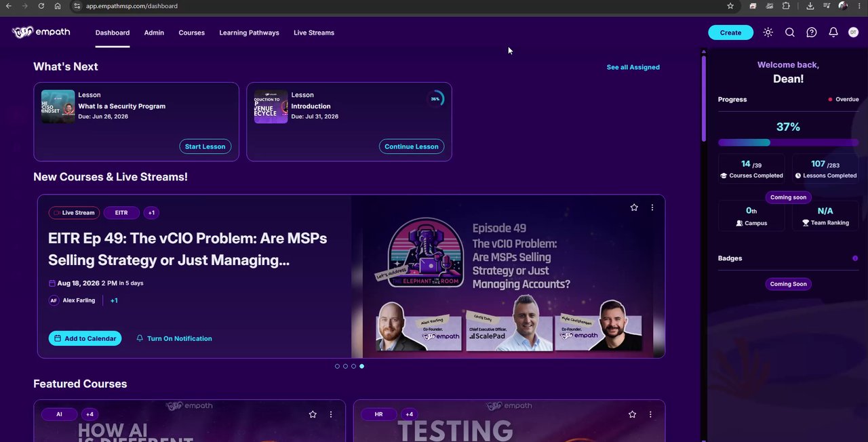Reload the page with browser refresh
Image resolution: width=868 pixels, height=442 pixels.
point(41,6)
